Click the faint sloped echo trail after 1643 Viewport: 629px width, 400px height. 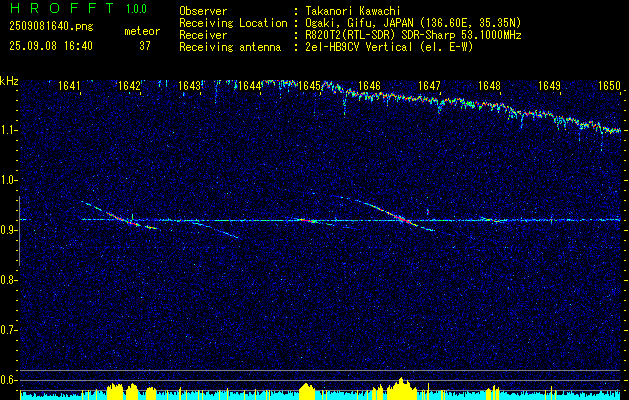pos(215,230)
